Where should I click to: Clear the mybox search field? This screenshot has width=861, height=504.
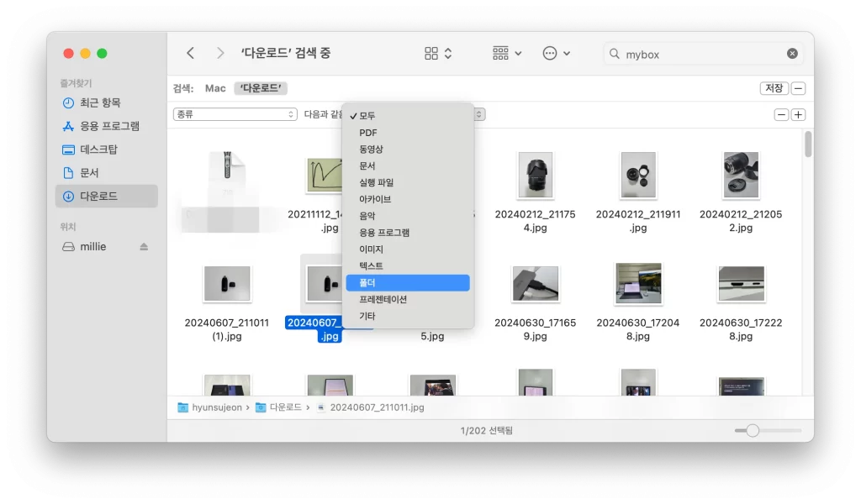coord(791,53)
